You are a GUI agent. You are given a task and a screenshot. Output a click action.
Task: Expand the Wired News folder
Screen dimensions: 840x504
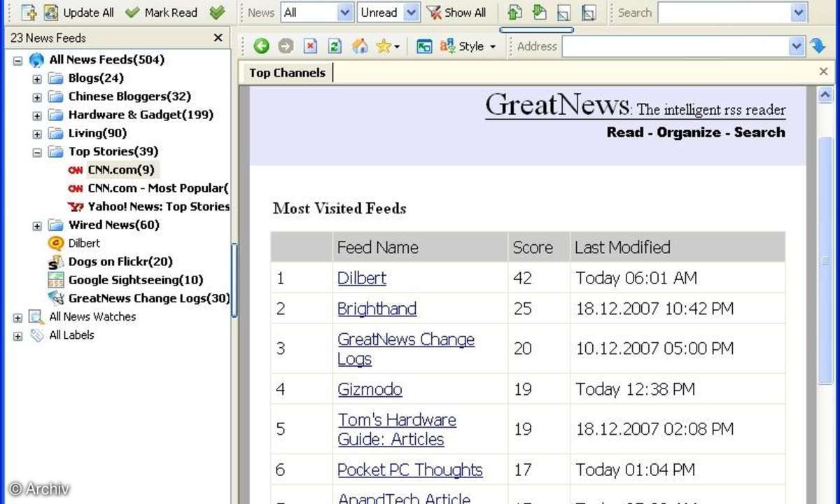point(37,225)
